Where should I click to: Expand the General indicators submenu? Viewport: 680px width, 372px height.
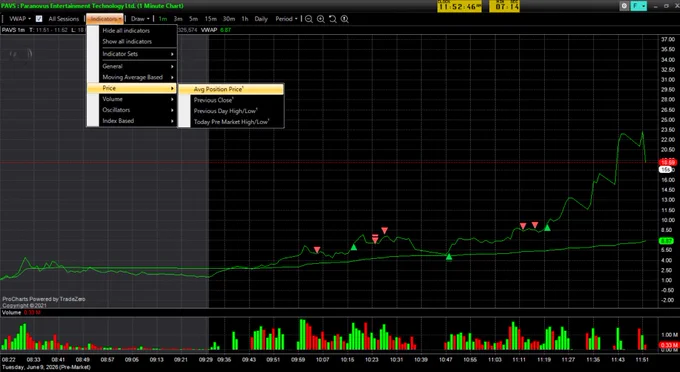click(x=132, y=66)
